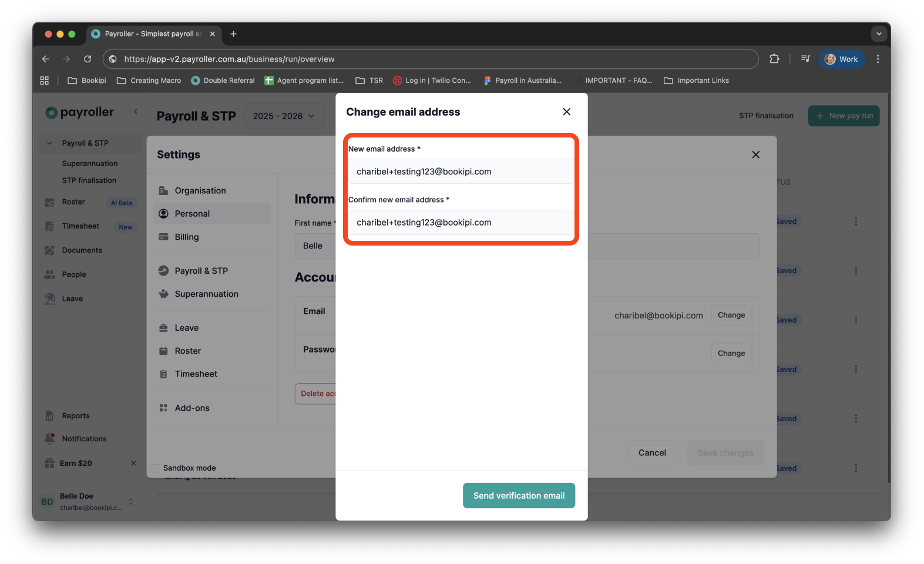Open Add-ons settings
924x564 pixels.
point(212,408)
